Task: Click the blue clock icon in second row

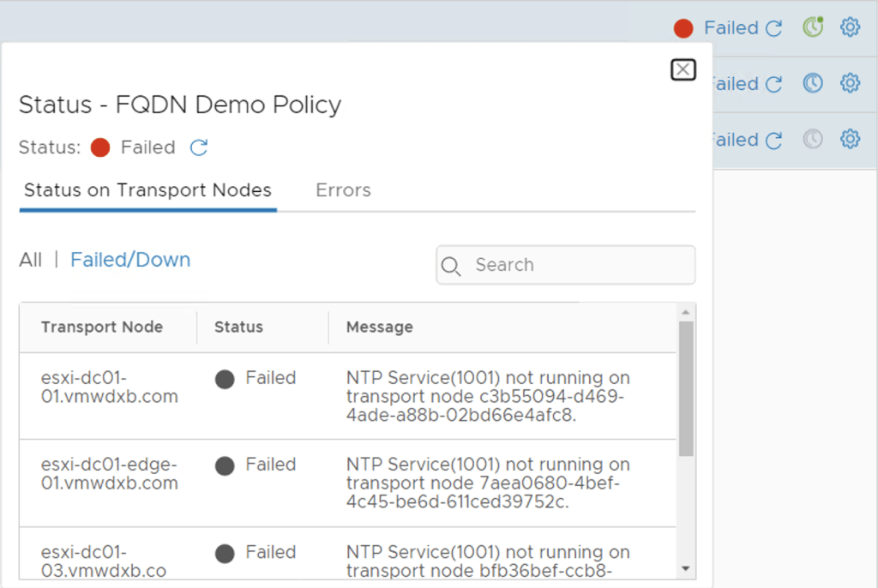Action: (x=812, y=83)
